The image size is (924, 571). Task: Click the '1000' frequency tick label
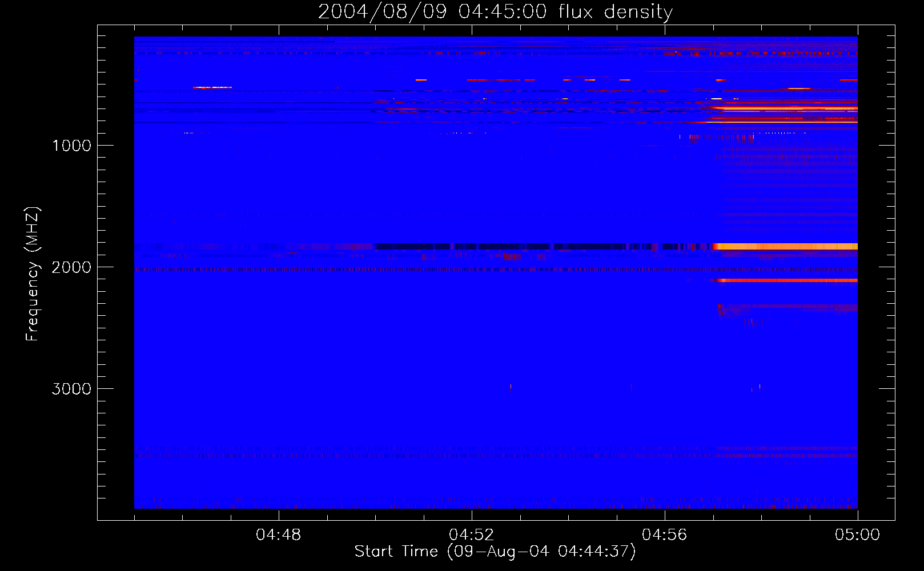[71, 146]
